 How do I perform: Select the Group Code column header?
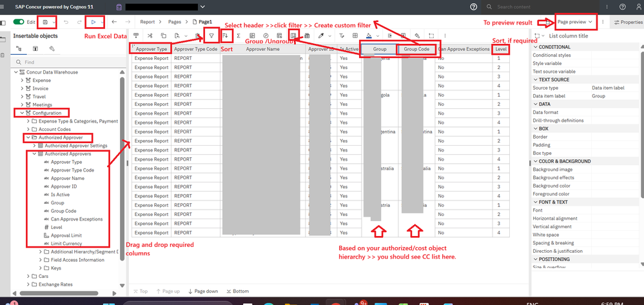(x=416, y=49)
